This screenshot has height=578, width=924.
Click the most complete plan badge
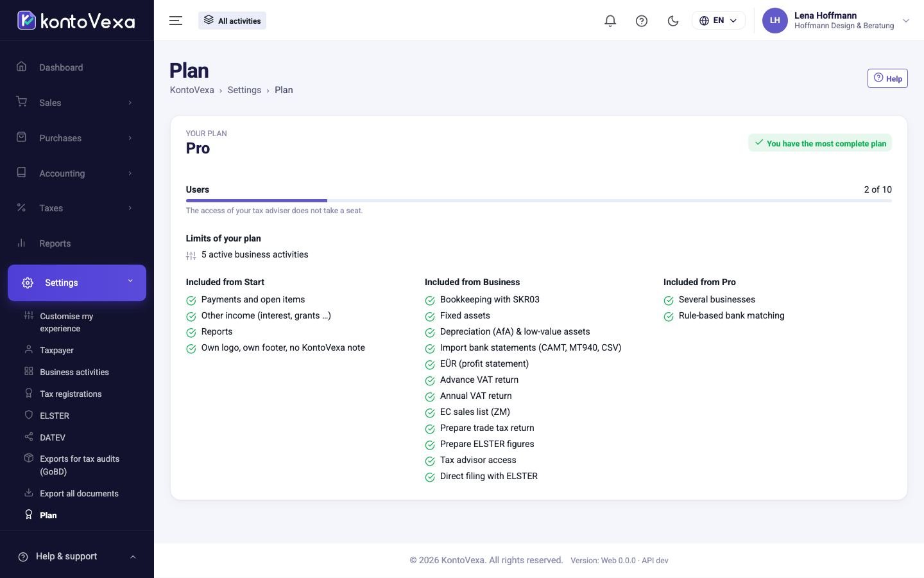point(820,143)
